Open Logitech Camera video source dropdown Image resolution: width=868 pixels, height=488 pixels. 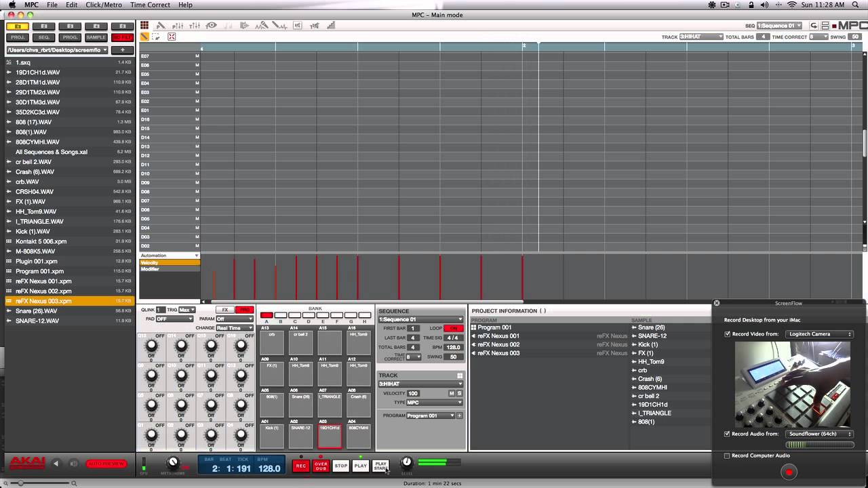tap(820, 334)
